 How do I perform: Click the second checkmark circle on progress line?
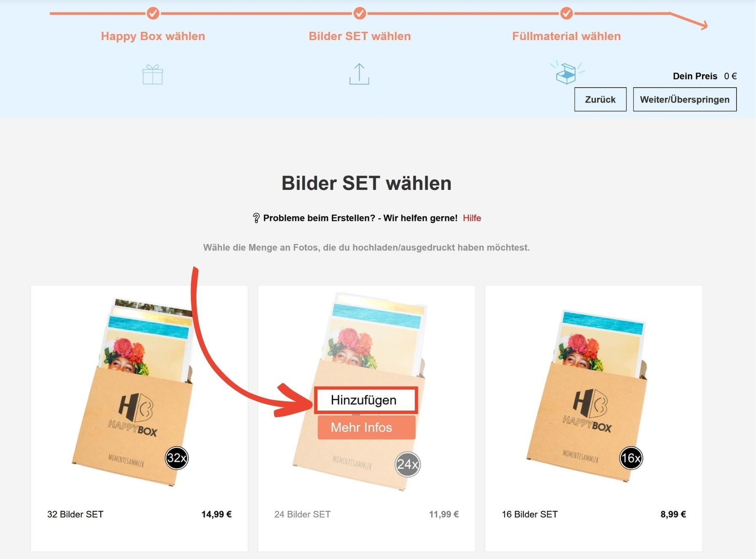(x=359, y=14)
